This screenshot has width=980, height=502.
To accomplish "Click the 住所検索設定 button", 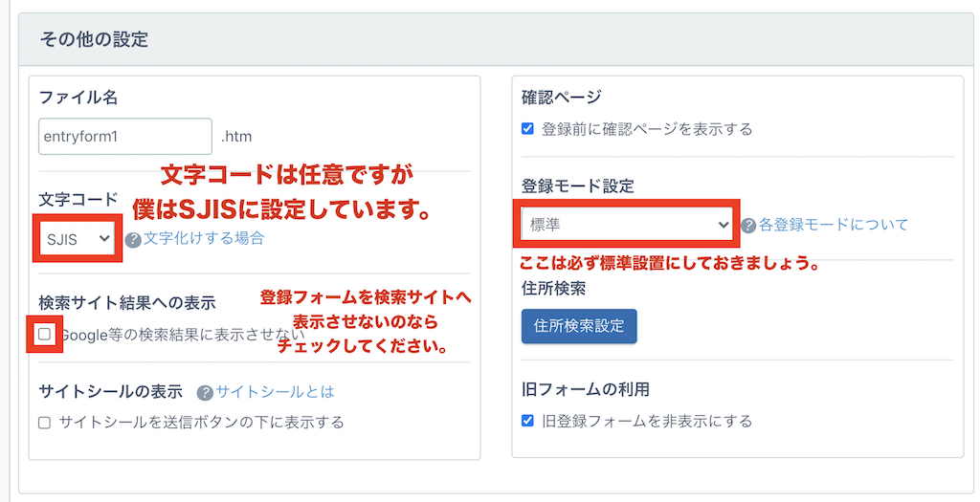I will coord(579,326).
